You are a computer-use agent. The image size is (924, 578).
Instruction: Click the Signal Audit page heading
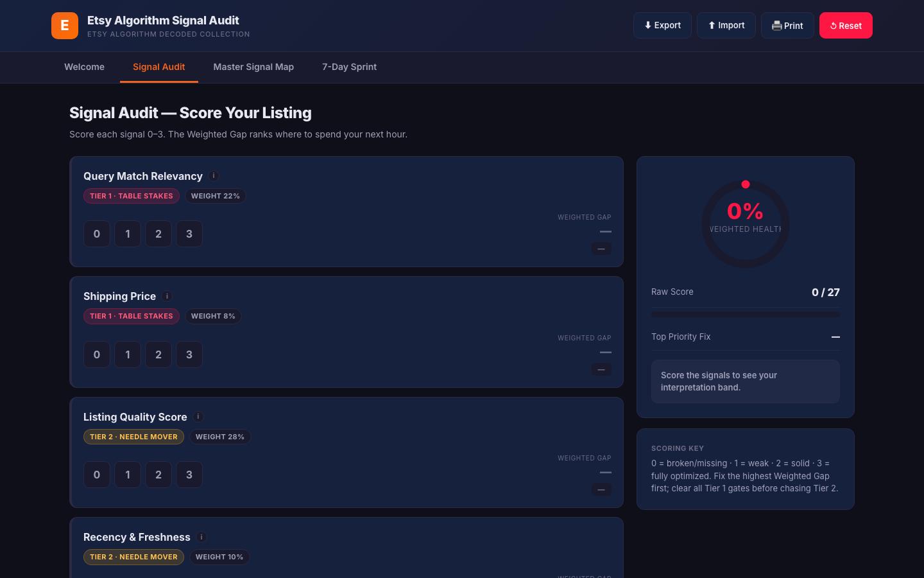[x=191, y=113]
